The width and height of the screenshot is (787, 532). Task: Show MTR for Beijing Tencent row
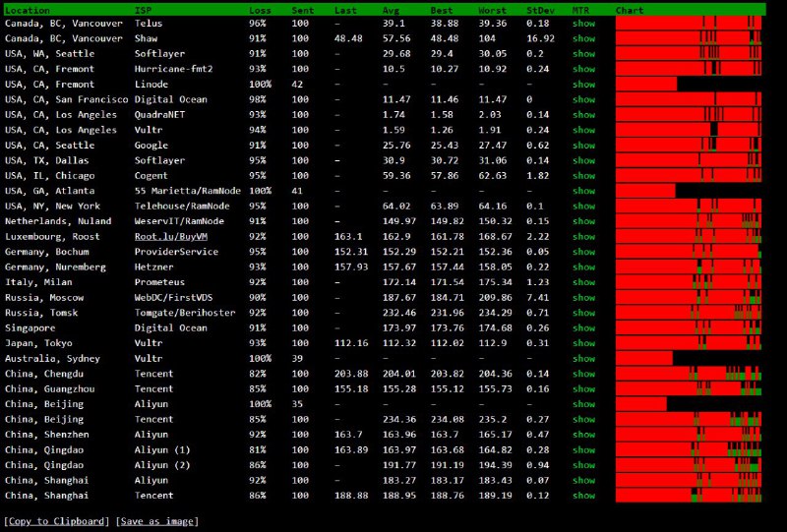coord(583,420)
